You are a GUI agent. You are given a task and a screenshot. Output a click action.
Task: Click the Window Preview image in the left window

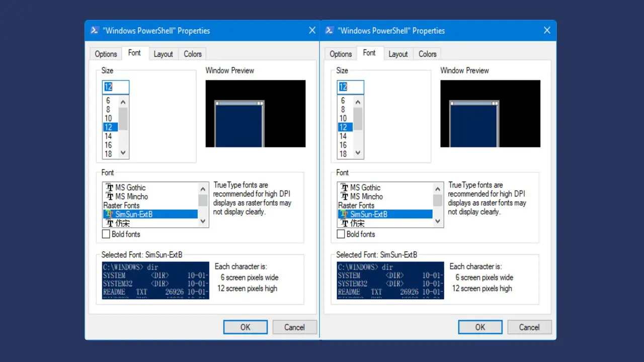[256, 114]
